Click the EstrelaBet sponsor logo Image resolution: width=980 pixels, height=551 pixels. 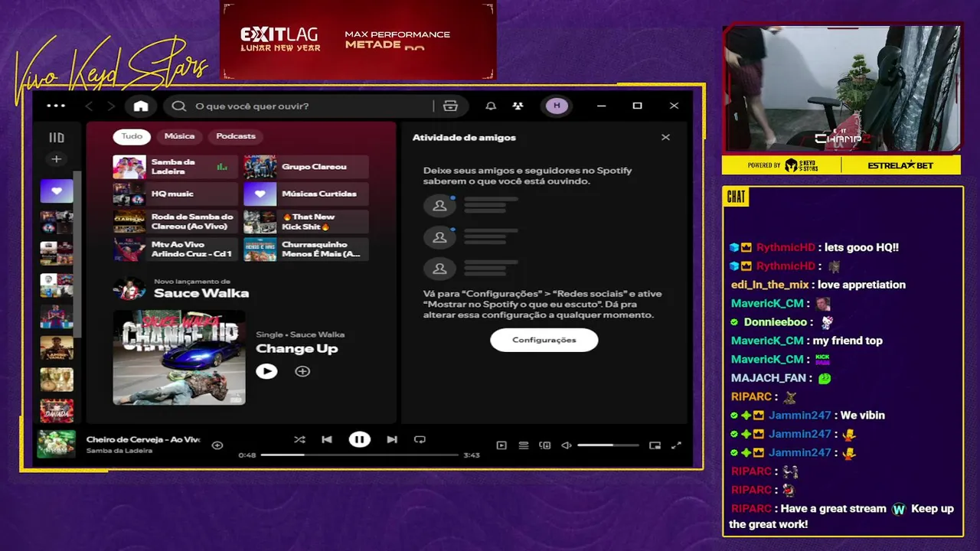click(901, 165)
